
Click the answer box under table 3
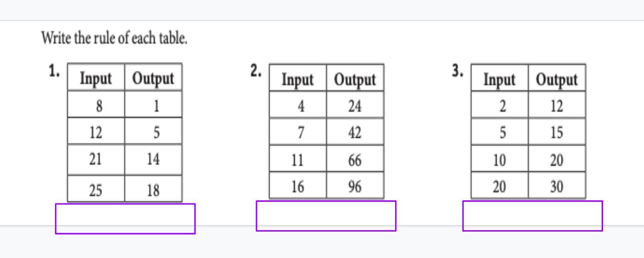tap(533, 216)
